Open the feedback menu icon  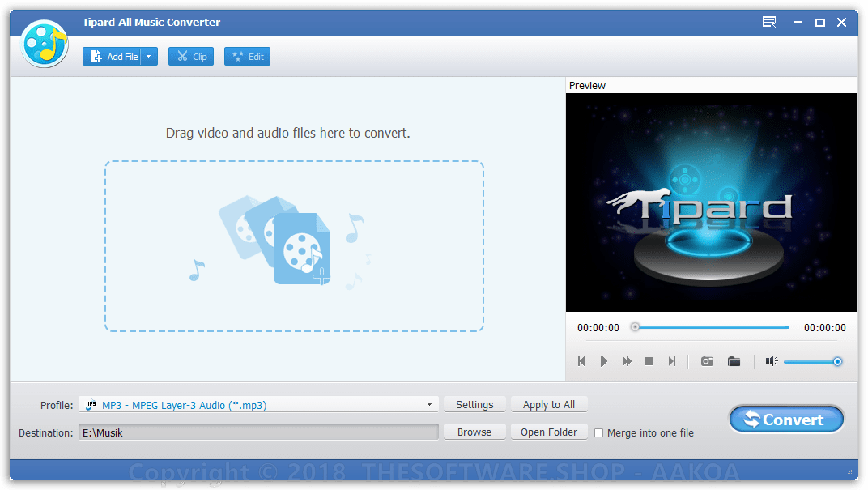[x=768, y=22]
